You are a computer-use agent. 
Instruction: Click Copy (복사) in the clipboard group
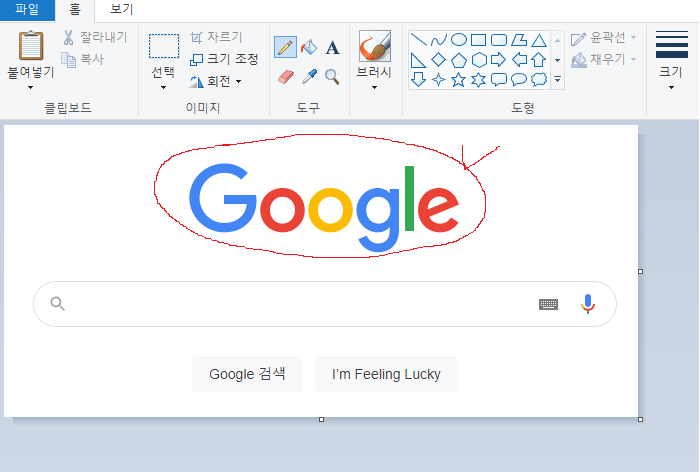coord(83,59)
